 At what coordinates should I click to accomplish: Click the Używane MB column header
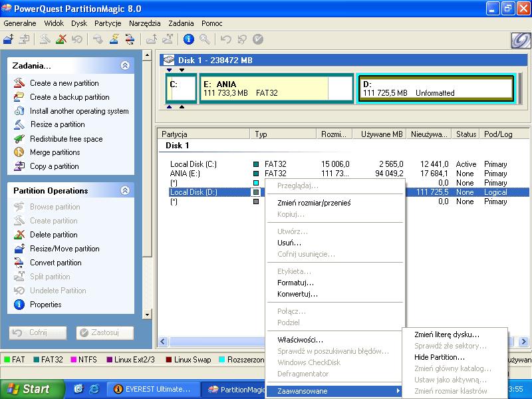pos(379,134)
